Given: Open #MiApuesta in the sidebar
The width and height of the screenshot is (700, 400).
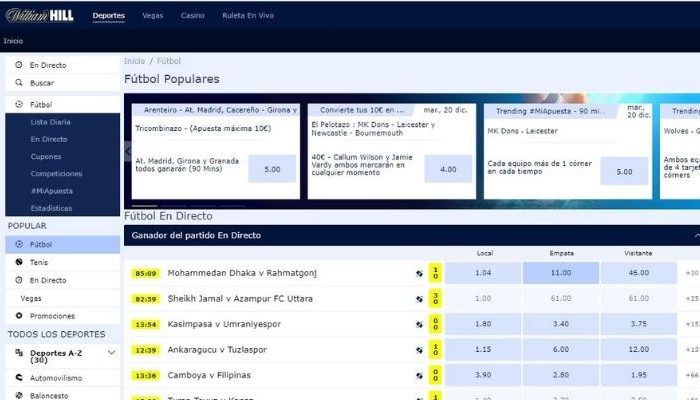Looking at the screenshot, I should click(52, 191).
